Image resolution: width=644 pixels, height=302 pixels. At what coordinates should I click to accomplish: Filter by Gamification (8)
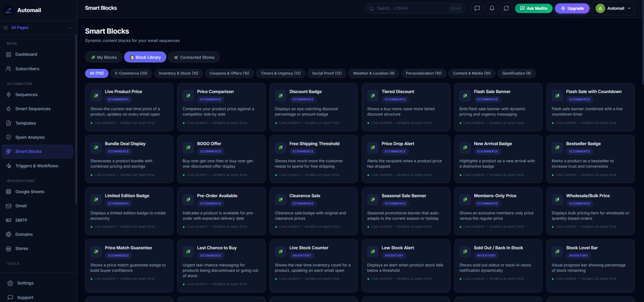[517, 73]
